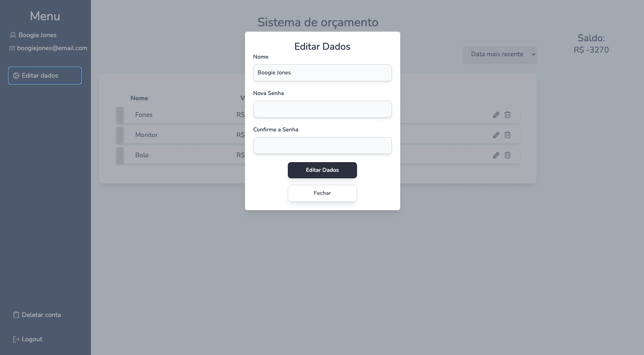The height and width of the screenshot is (355, 644).
Task: Choose Logout from the sidebar menu
Action: tap(32, 339)
